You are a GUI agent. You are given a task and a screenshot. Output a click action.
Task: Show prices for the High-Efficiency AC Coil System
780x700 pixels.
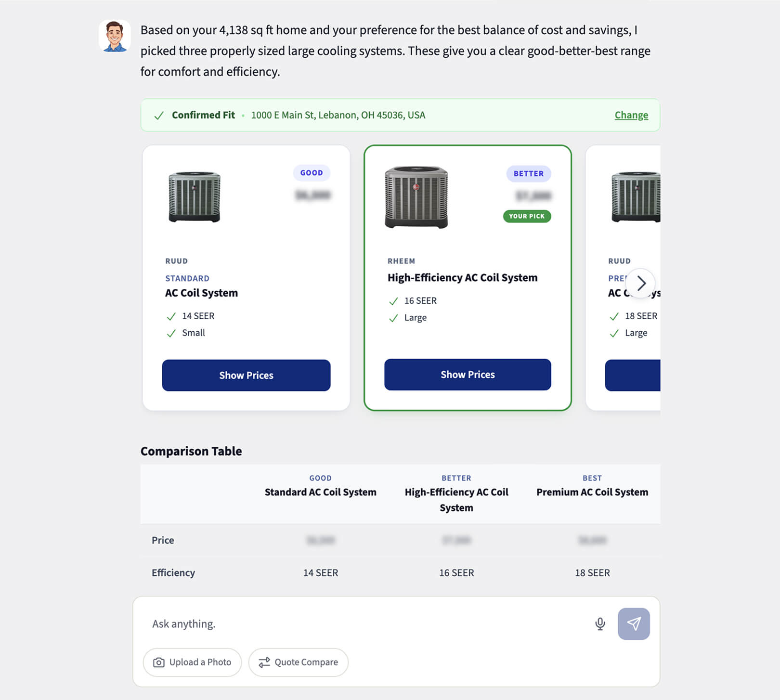tap(468, 375)
